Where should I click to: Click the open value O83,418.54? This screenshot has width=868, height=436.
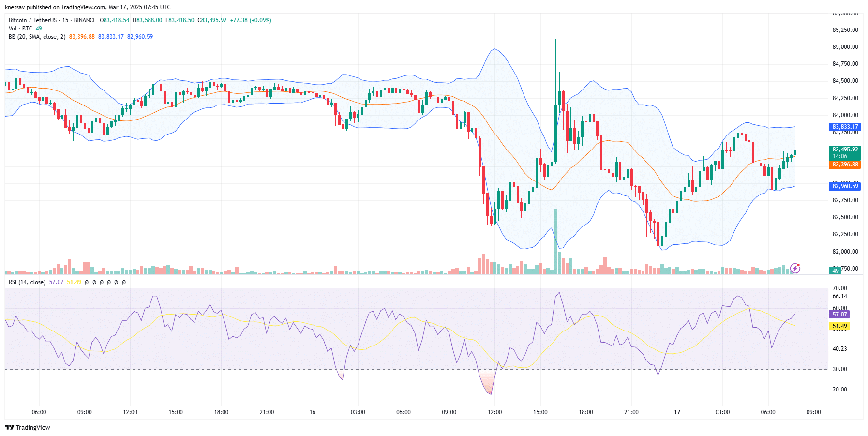click(115, 20)
